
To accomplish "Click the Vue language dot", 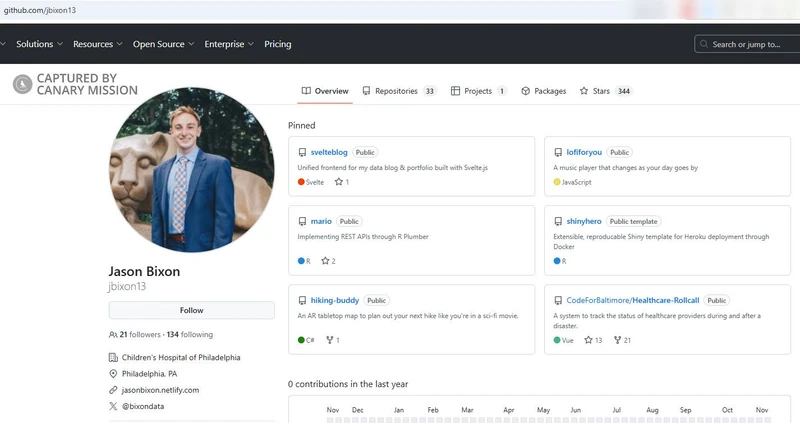I will click(x=557, y=340).
